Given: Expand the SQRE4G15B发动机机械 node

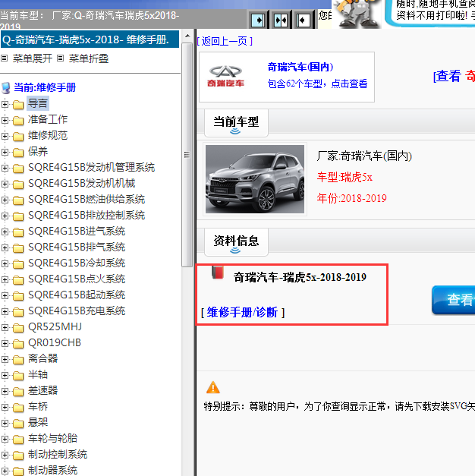Looking at the screenshot, I should pos(5,184).
